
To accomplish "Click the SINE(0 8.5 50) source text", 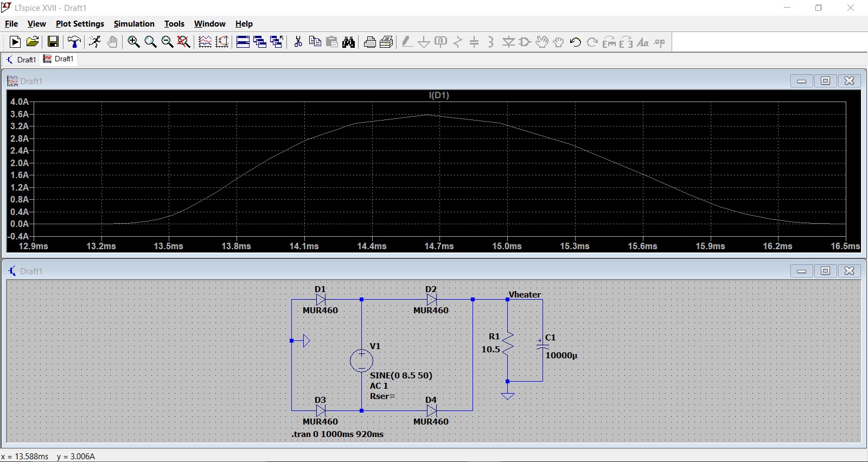I will [x=401, y=375].
